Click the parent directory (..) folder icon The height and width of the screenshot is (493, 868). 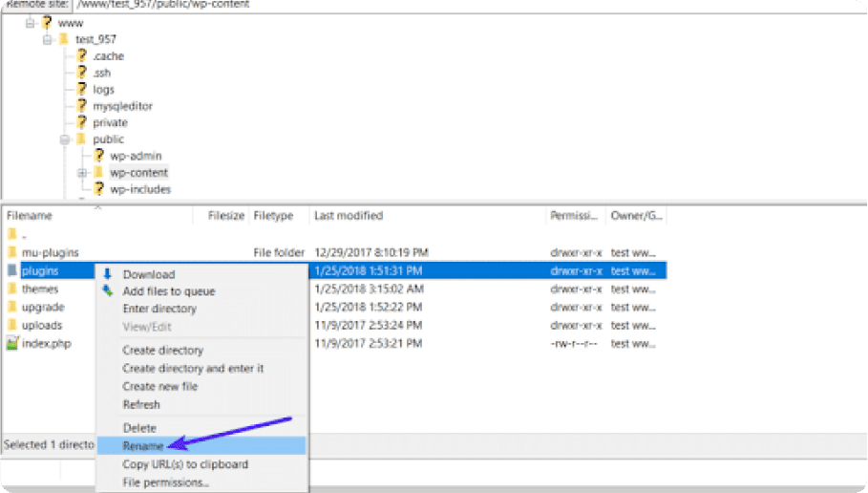[x=12, y=234]
